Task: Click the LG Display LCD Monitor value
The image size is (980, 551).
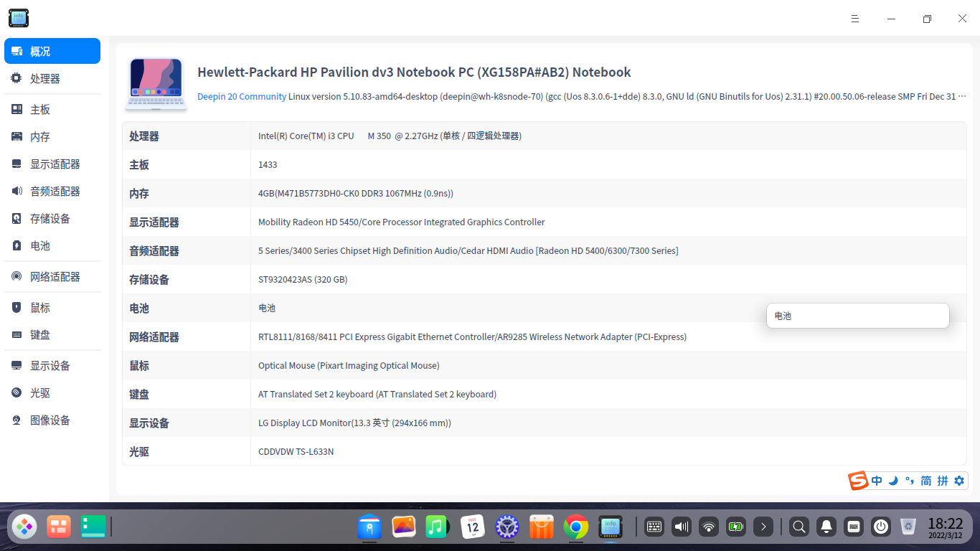Action: (x=354, y=423)
